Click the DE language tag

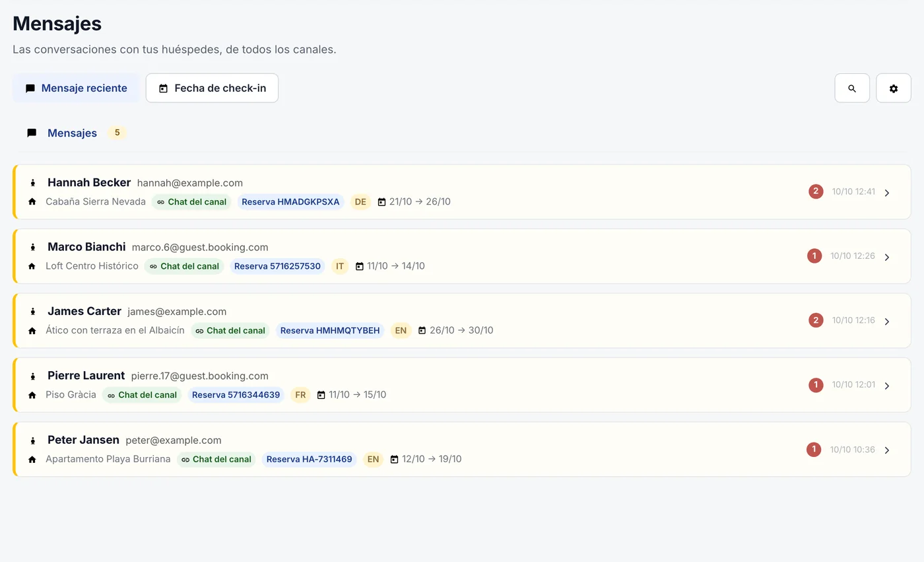tap(360, 202)
